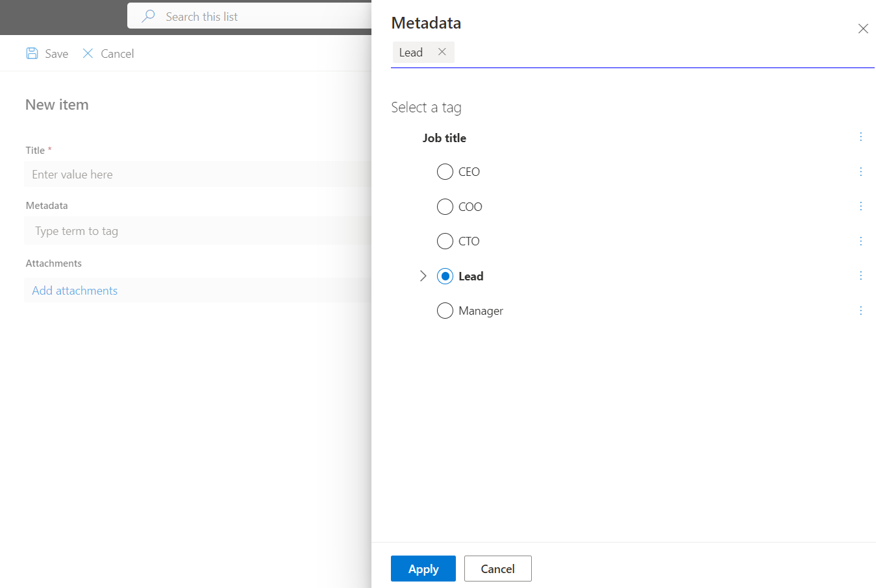Open the options menu for Lead
The width and height of the screenshot is (876, 588).
coord(861,275)
